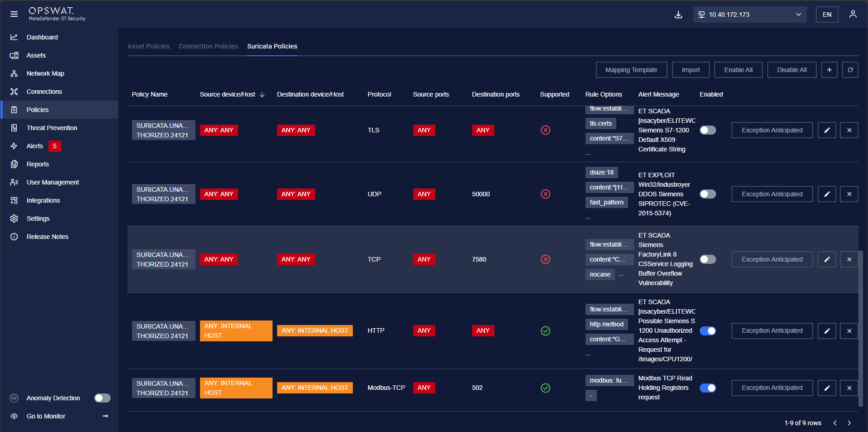
Task: Delete the TLS policy row
Action: 849,130
